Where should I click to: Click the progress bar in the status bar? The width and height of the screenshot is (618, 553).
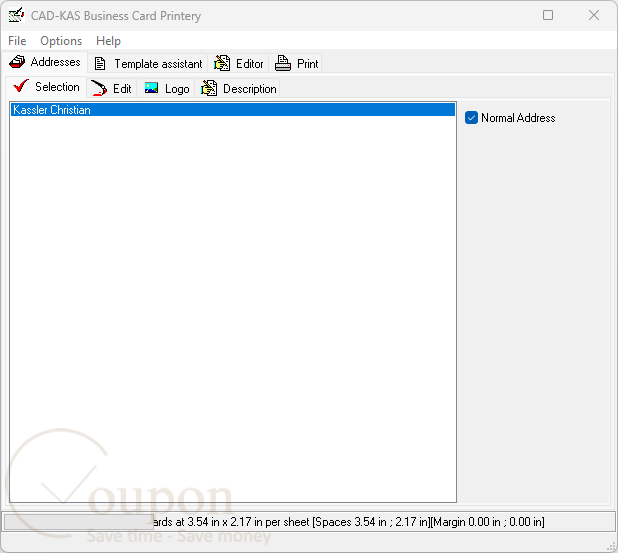coord(78,522)
